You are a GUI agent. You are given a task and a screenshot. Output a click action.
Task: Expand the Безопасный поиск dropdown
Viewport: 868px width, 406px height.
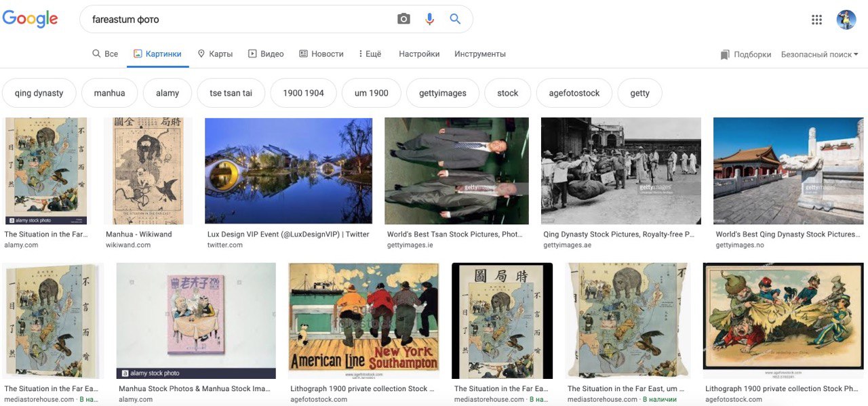pos(819,54)
